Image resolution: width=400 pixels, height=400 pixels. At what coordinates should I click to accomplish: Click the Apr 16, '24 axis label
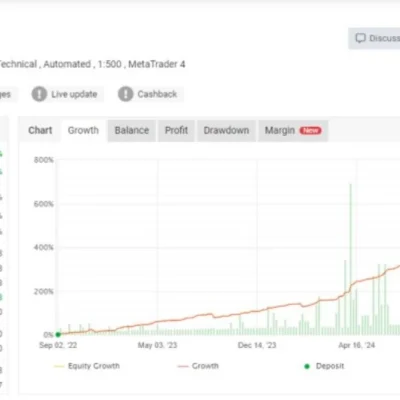(357, 345)
